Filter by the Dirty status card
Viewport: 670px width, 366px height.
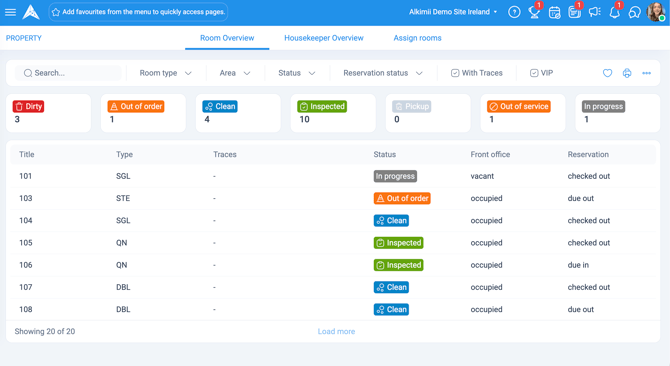coord(49,113)
